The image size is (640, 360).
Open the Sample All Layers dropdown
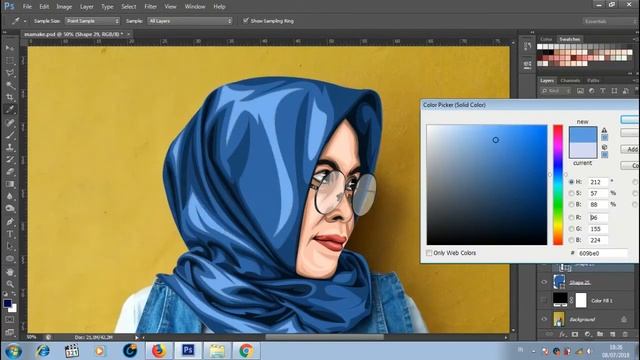190,21
